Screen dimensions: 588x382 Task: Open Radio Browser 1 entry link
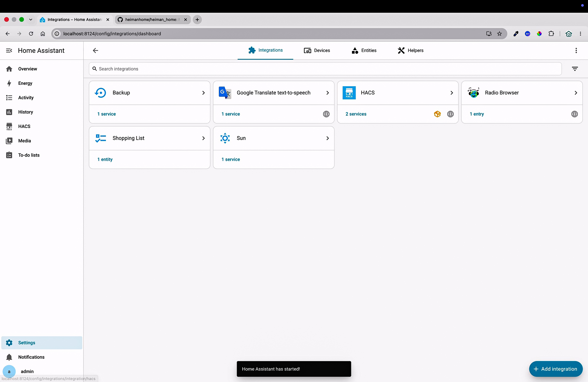tap(477, 114)
